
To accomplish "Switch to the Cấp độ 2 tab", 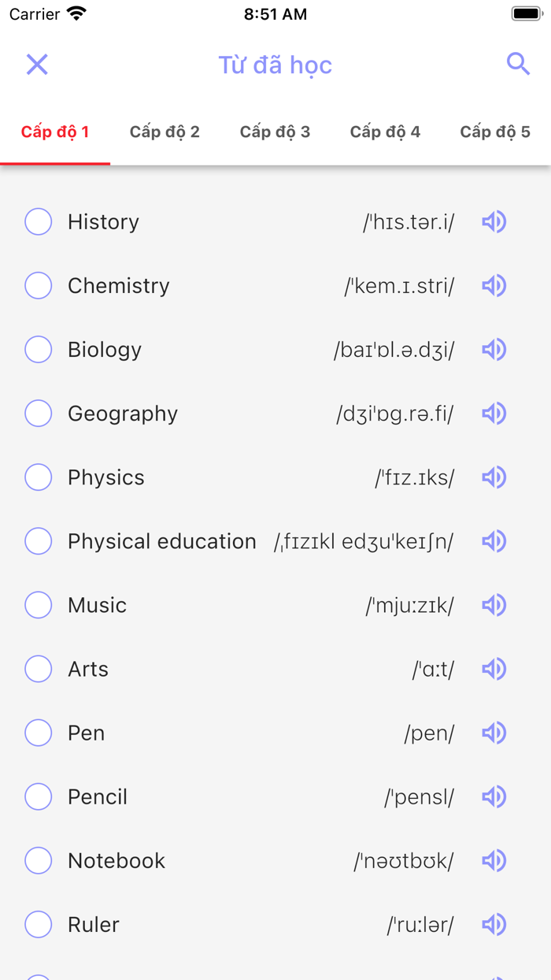I will (x=165, y=132).
